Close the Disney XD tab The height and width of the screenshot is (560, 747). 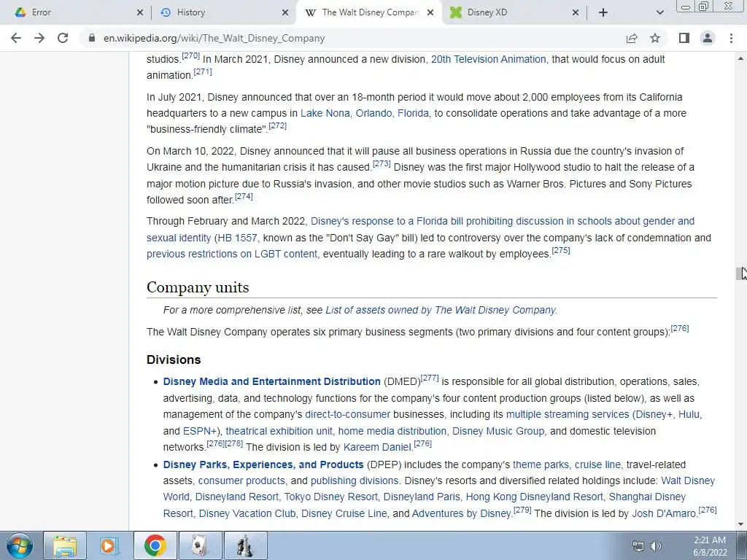[x=576, y=12]
